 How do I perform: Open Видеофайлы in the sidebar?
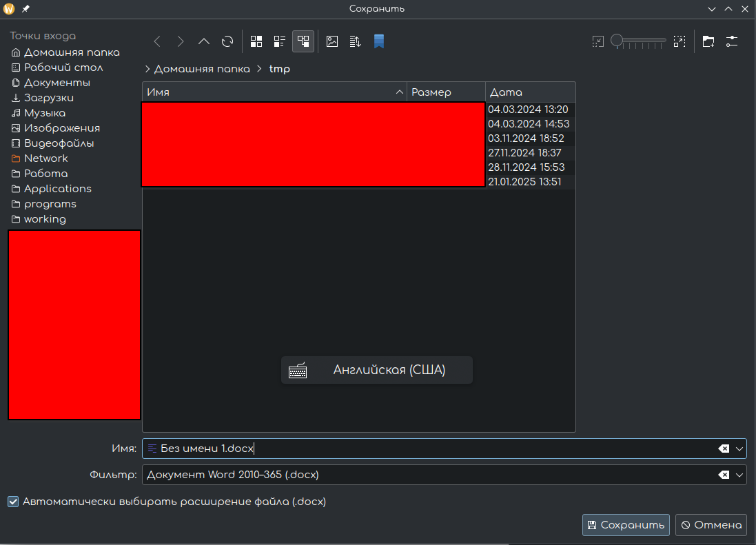52,143
